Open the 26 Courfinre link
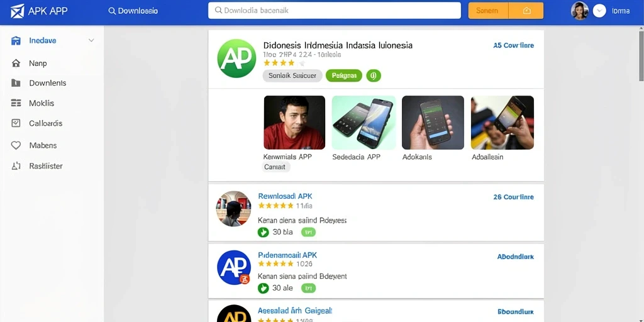Viewport: 644px width, 322px height. (513, 197)
